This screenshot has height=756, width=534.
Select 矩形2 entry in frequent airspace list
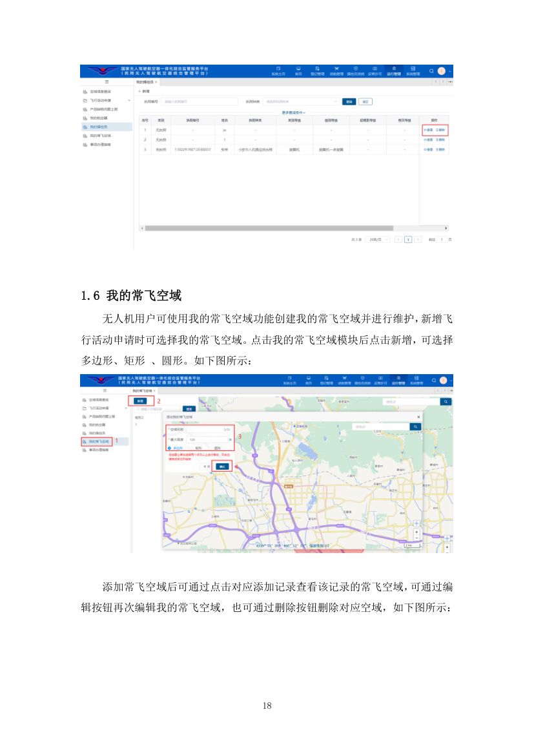point(139,417)
